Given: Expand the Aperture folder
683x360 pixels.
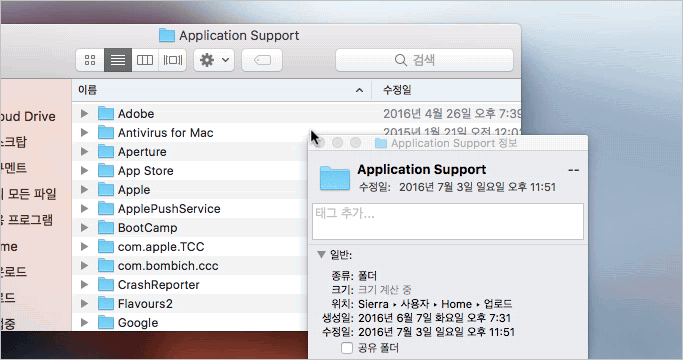Looking at the screenshot, I should [x=85, y=152].
